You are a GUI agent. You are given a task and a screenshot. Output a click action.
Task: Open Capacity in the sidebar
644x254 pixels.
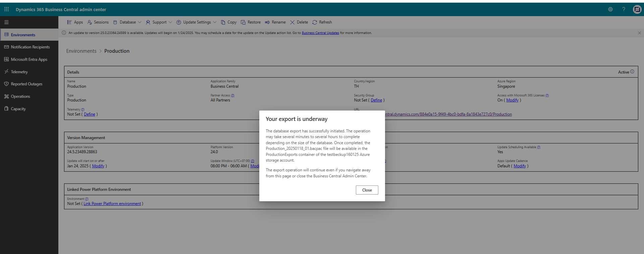pyautogui.click(x=29, y=109)
